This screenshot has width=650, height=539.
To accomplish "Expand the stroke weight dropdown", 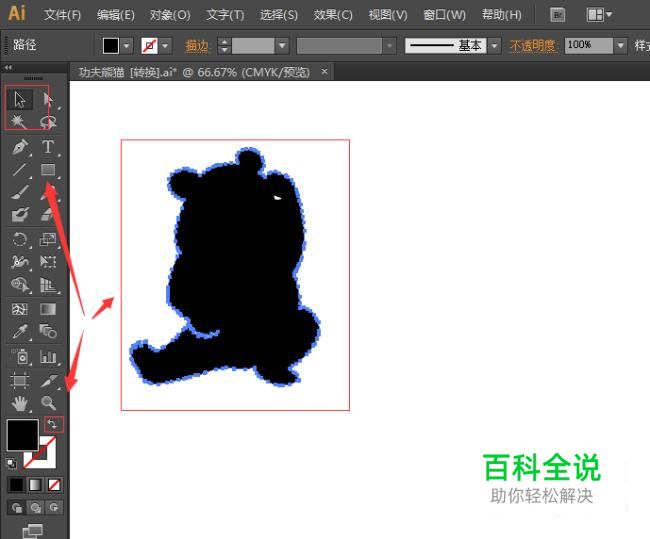I will pos(282,46).
